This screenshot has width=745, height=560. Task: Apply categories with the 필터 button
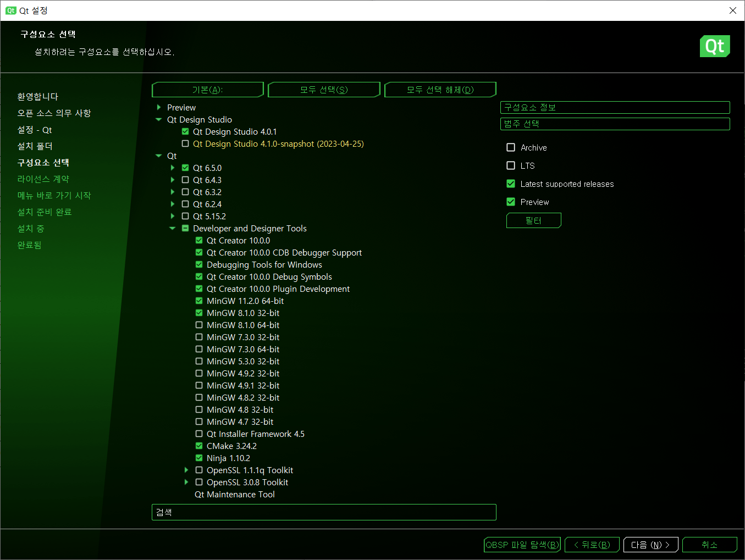click(x=534, y=220)
